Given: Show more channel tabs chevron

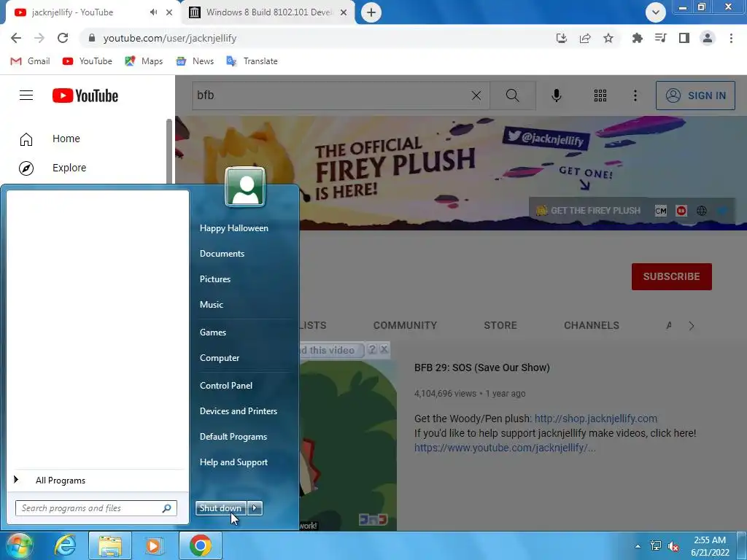Looking at the screenshot, I should (x=692, y=326).
